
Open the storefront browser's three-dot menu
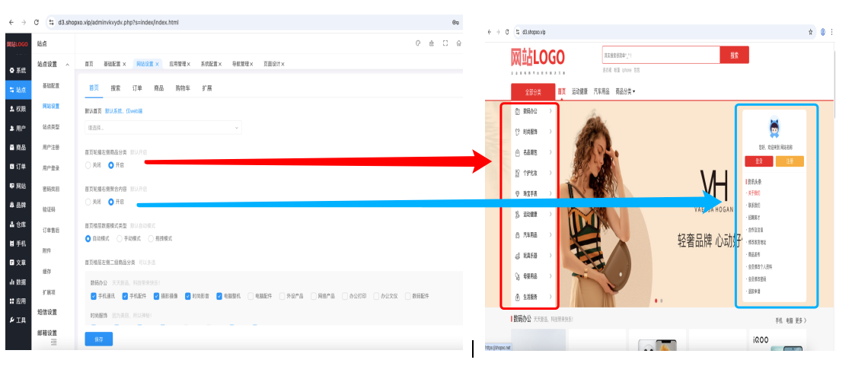coord(832,32)
